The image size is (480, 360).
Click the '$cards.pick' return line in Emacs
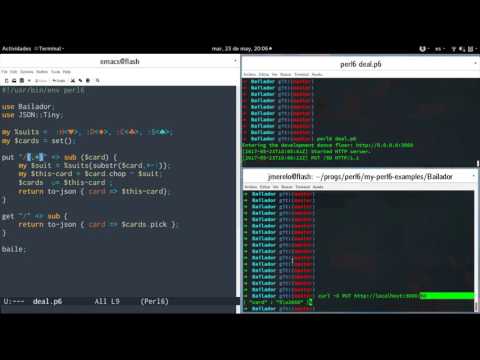pos(98,225)
